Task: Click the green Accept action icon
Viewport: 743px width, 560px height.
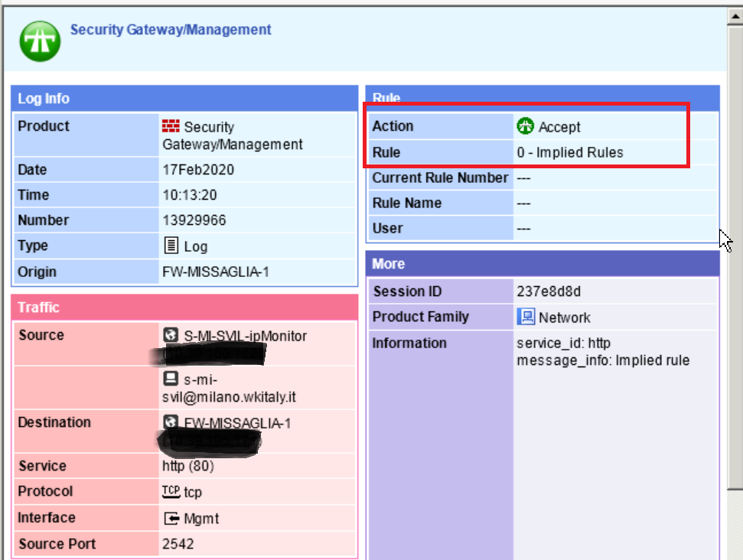Action: [x=525, y=126]
